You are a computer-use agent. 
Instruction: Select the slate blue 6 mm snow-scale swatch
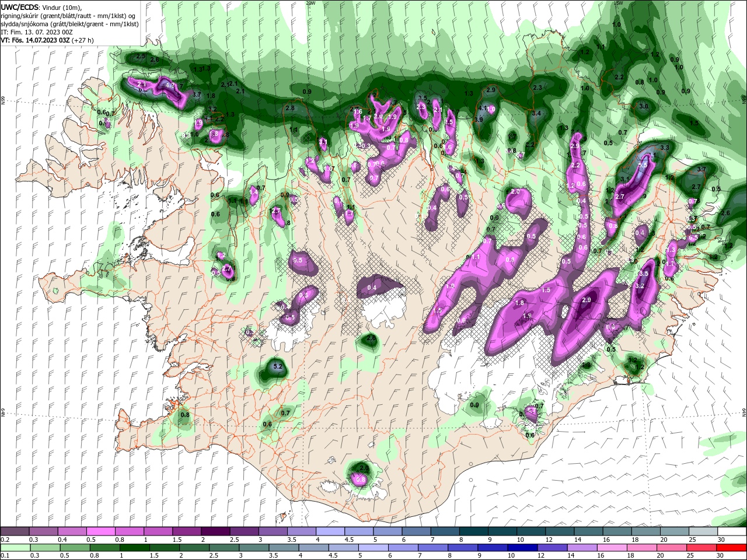coord(416,531)
